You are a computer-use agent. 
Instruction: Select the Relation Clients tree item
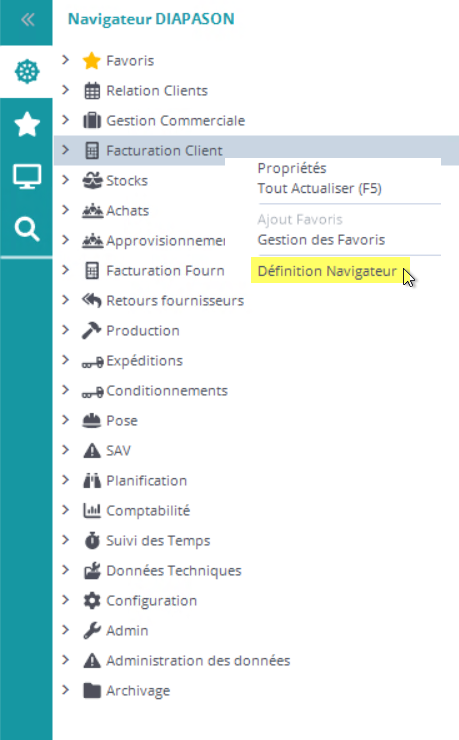pyautogui.click(x=157, y=91)
